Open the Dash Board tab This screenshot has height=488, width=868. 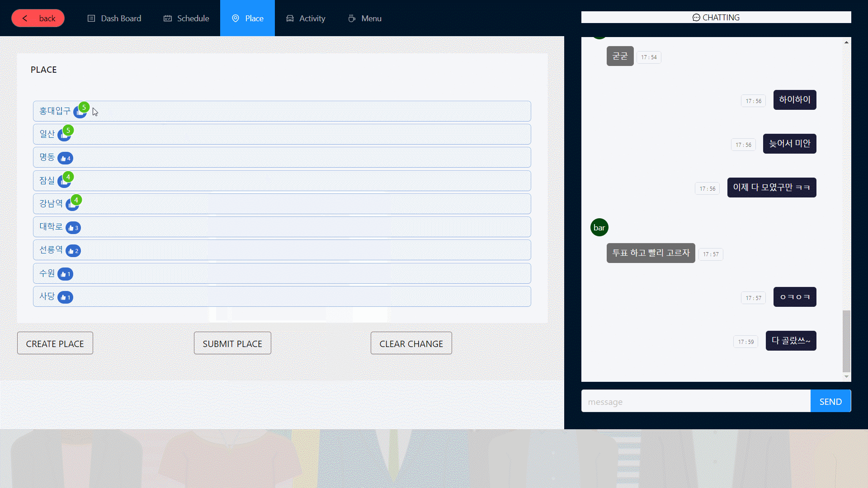[114, 18]
